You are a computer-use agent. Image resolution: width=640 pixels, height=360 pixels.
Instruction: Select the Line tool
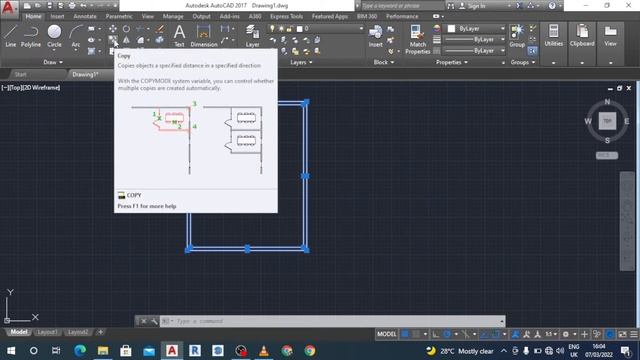pyautogui.click(x=11, y=36)
